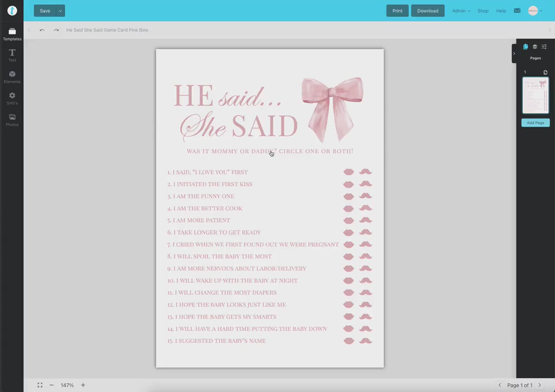Viewport: 555px width, 392px height.
Task: Click the Add Page button
Action: coord(535,123)
